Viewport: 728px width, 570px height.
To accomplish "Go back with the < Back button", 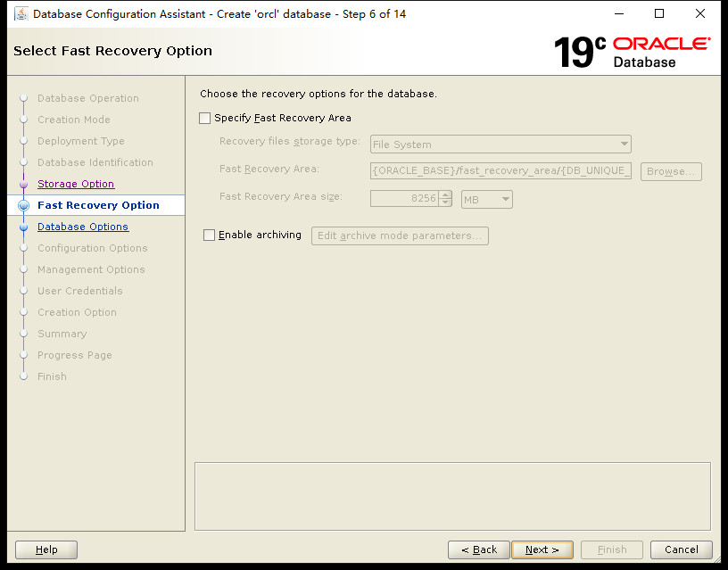I will 479,549.
